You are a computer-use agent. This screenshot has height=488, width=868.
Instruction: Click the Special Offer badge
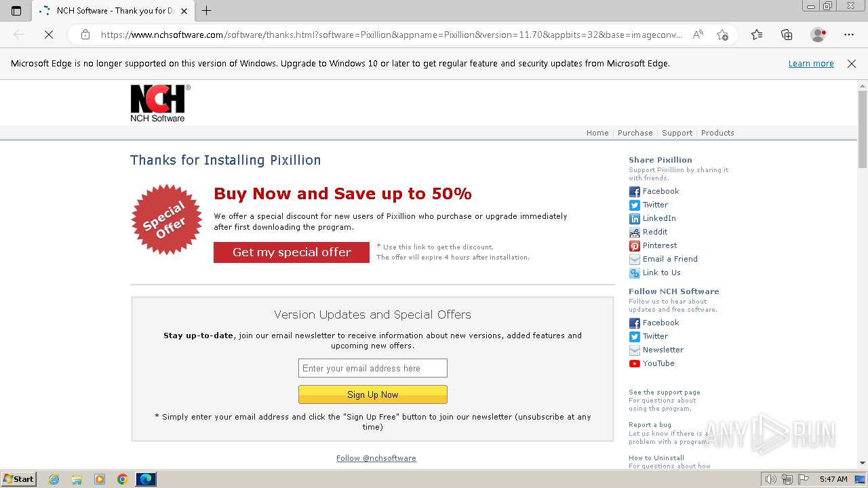(x=166, y=220)
